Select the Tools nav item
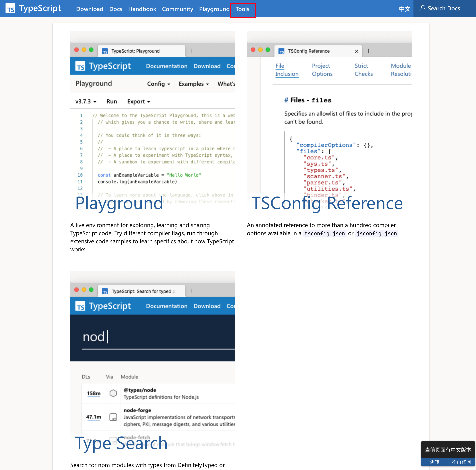The height and width of the screenshot is (470, 476). pos(242,9)
